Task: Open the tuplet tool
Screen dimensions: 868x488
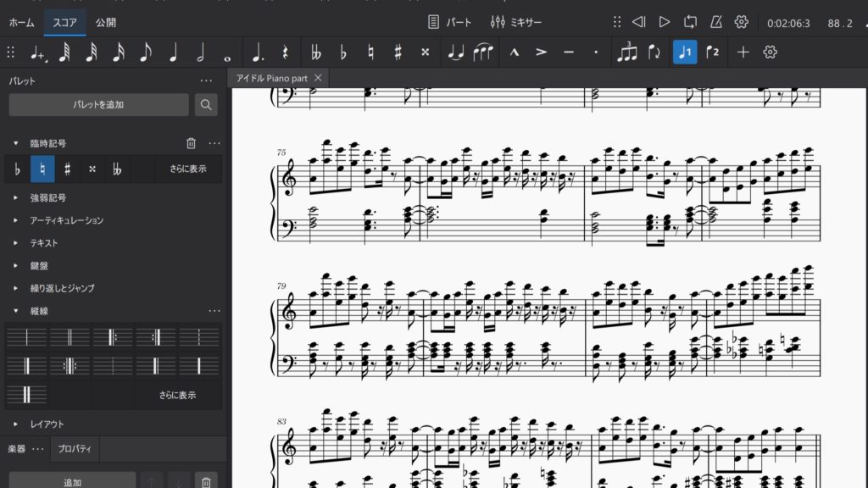Action: [x=626, y=52]
